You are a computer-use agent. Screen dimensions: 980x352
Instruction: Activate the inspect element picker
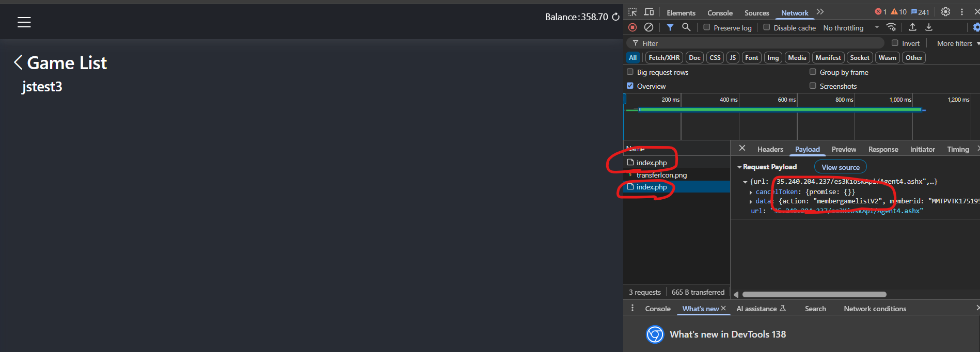633,12
